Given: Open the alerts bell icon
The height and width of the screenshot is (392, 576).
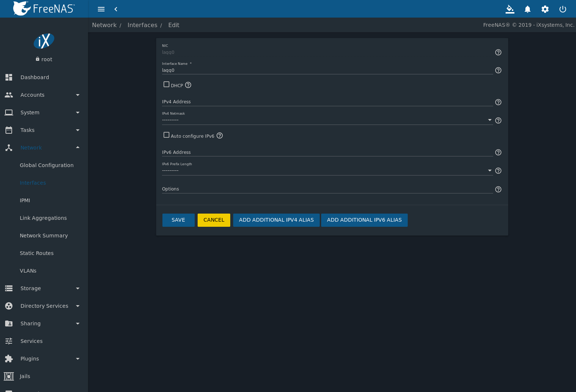Looking at the screenshot, I should pyautogui.click(x=528, y=9).
